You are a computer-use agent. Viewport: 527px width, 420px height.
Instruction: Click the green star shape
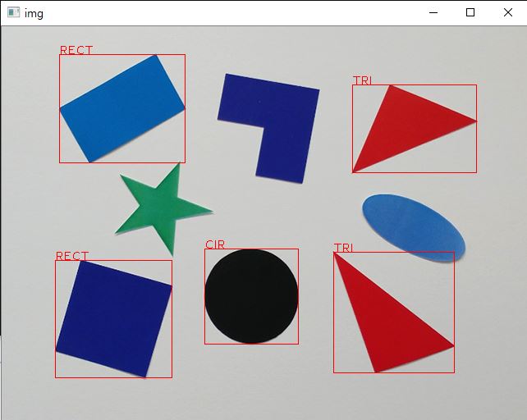163,209
